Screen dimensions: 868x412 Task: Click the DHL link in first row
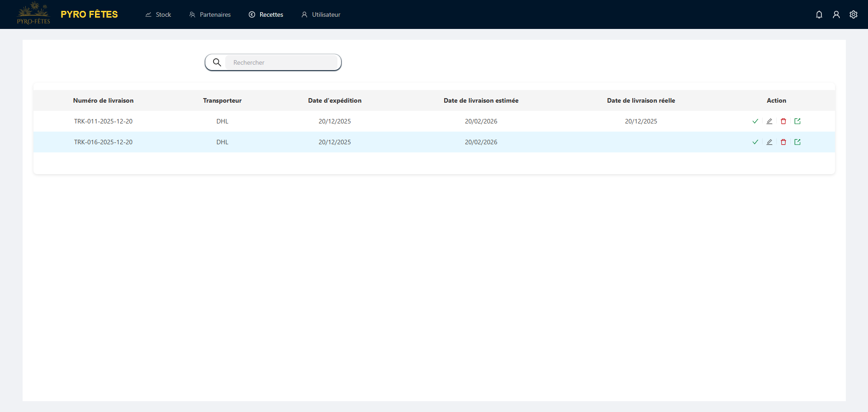click(x=222, y=121)
